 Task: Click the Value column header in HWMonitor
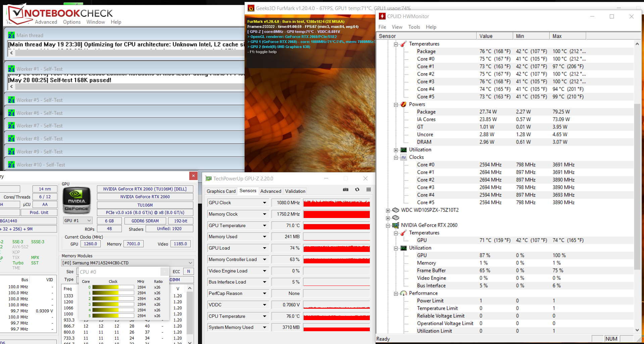[x=495, y=36]
